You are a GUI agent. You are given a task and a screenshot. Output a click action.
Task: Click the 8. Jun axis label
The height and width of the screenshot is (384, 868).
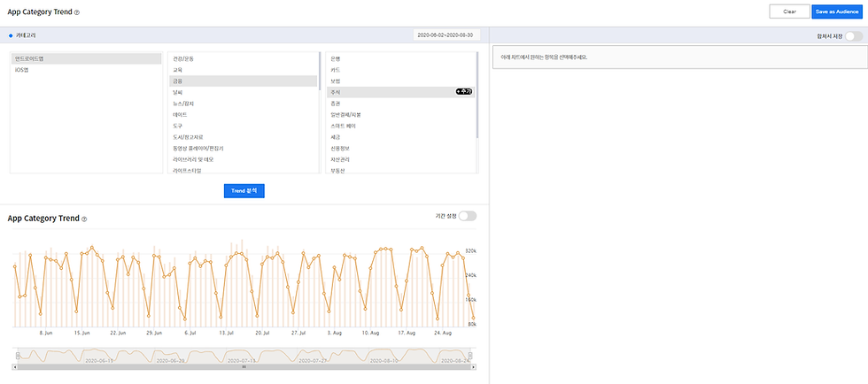45,333
